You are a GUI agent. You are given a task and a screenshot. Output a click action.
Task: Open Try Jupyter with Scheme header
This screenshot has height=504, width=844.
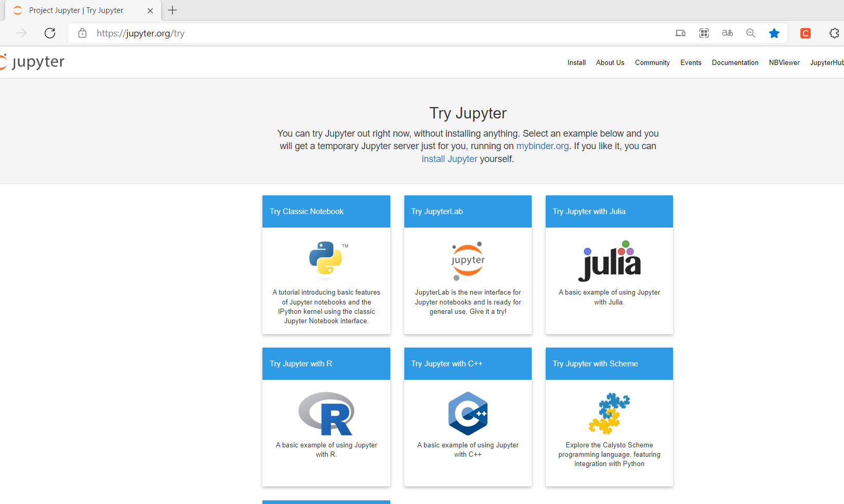pyautogui.click(x=609, y=364)
